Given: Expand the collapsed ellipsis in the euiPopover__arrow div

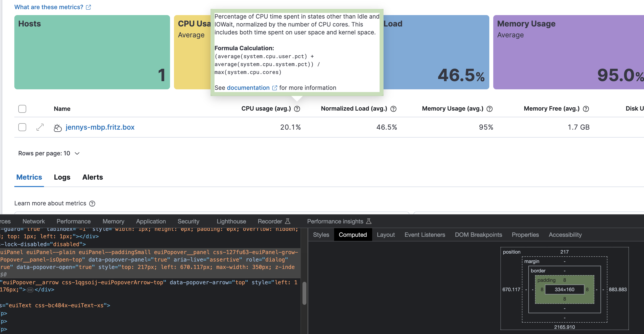Looking at the screenshot, I should coord(30,290).
